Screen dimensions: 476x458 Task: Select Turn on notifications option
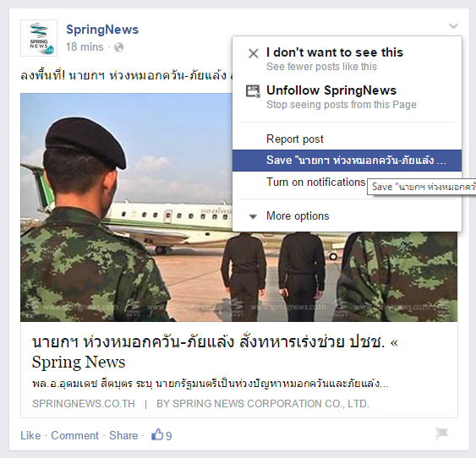tap(315, 183)
